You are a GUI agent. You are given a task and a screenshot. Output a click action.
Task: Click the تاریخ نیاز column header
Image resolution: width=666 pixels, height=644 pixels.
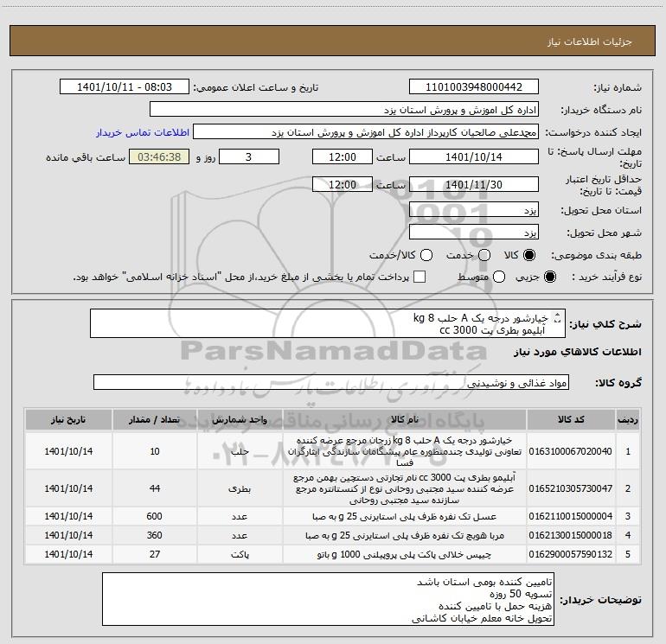pyautogui.click(x=68, y=420)
